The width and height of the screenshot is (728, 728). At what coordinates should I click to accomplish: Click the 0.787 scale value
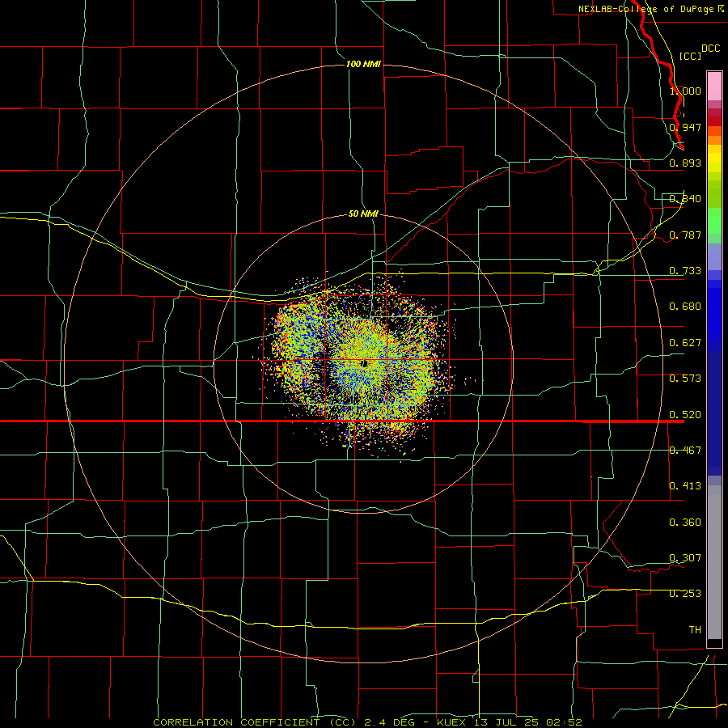(x=685, y=235)
